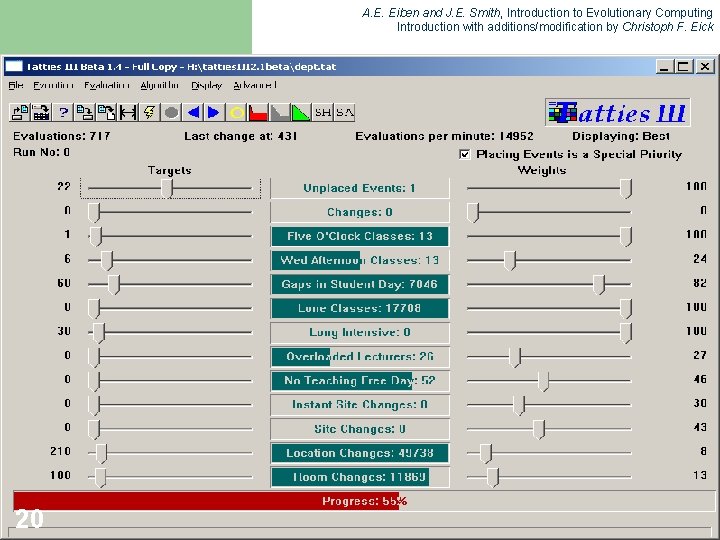Toggle Placing Events is a Special Priority
This screenshot has width=720, height=540.
point(465,154)
